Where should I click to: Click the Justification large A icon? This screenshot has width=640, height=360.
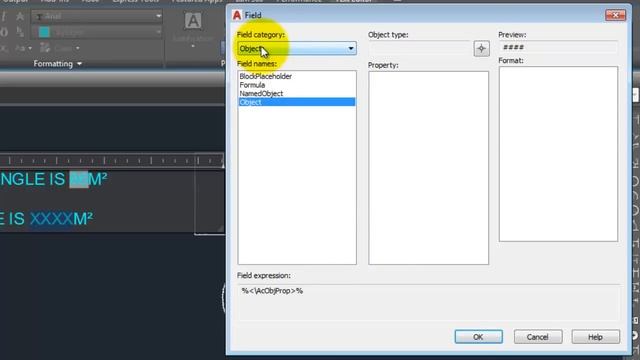point(193,21)
